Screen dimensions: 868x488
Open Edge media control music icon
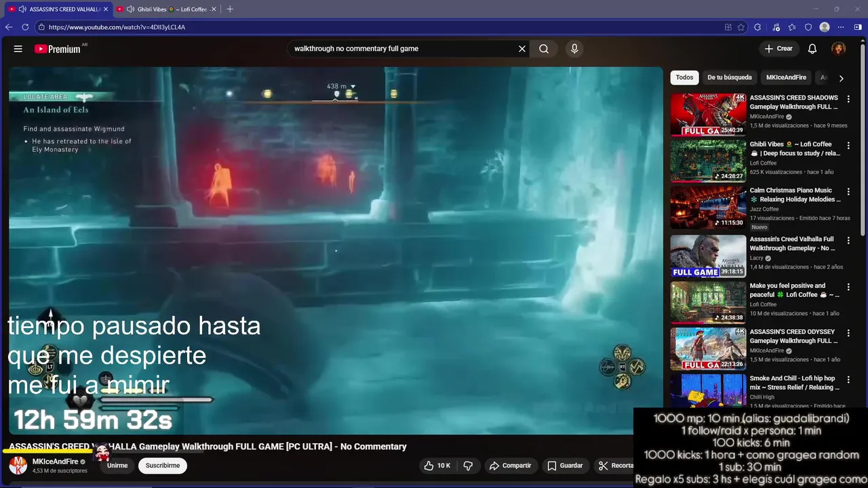(x=775, y=27)
